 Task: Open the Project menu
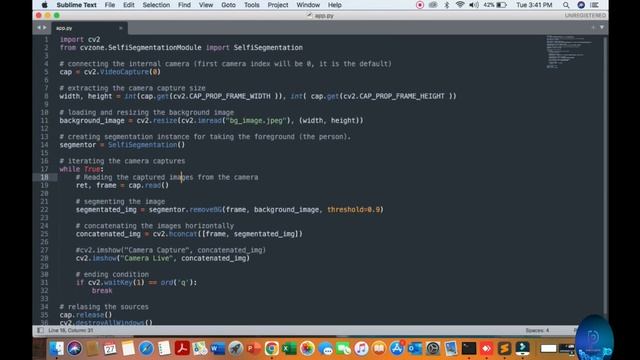click(x=278, y=5)
